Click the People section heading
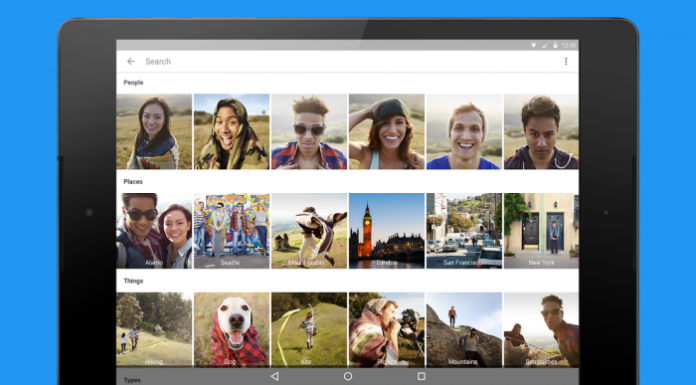Viewport: 696px width, 385px height. click(133, 83)
